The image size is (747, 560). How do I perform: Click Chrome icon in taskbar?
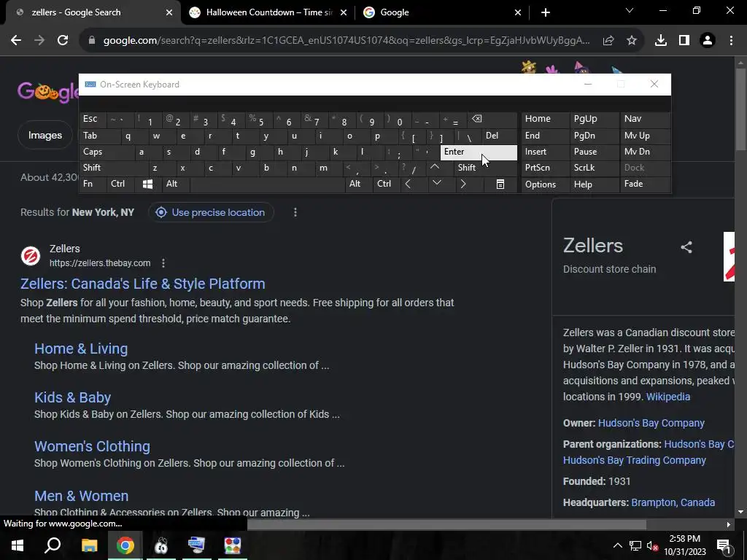coord(125,545)
